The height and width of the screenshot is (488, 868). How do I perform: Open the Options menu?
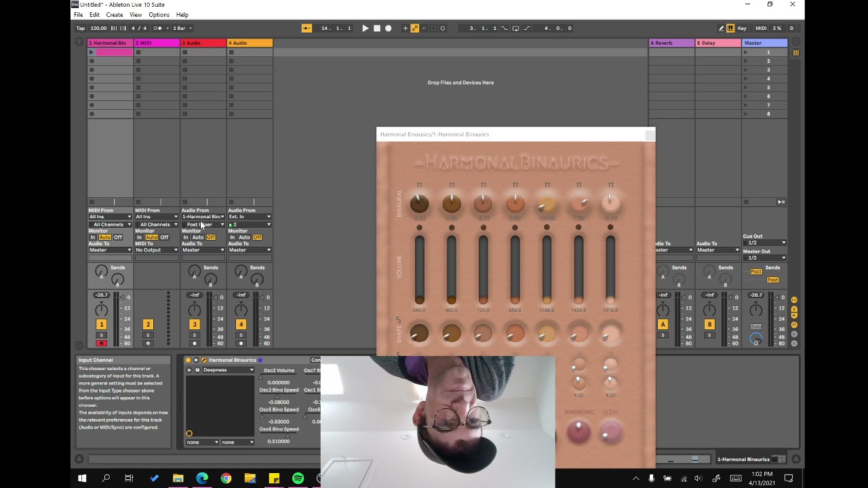(159, 15)
